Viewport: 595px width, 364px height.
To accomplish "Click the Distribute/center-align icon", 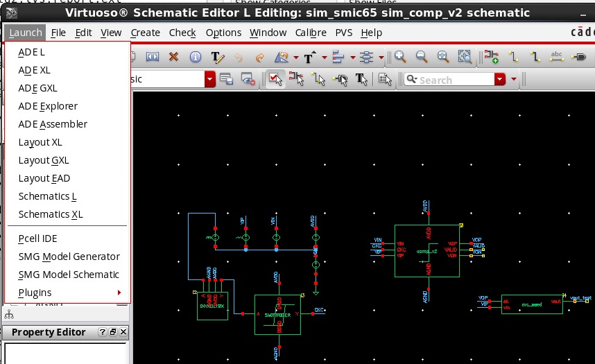I will pos(367,58).
